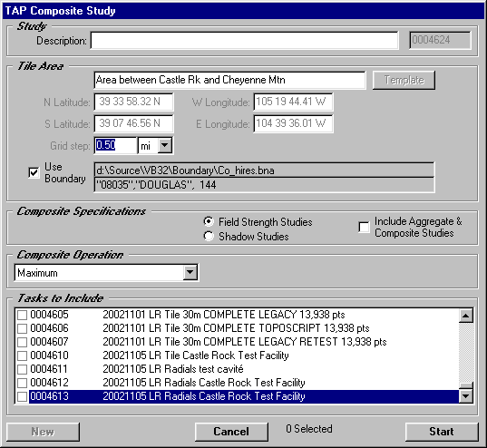Open the Grid step units dropdown
The width and height of the screenshot is (487, 448).
click(165, 145)
